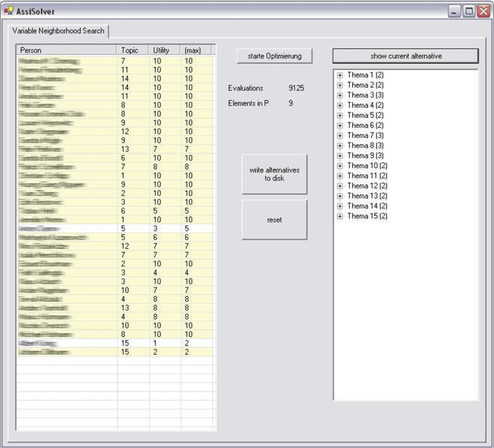Select the Thema 12 (2) tree label

pos(368,186)
